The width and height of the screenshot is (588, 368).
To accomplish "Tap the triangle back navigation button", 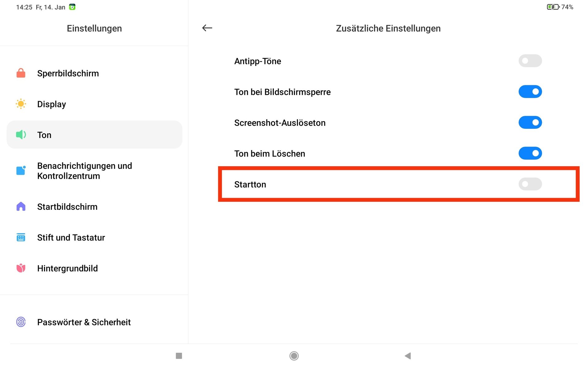I will click(408, 356).
